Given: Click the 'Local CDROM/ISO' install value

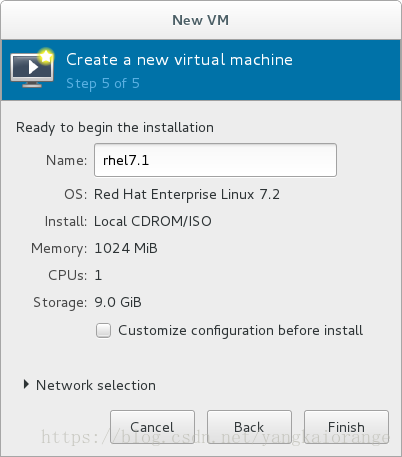Looking at the screenshot, I should (x=153, y=221).
